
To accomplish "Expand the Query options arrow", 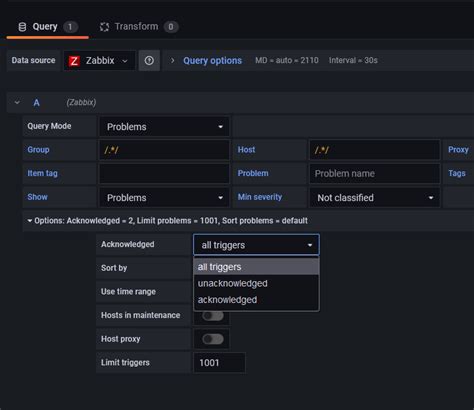I will 172,61.
